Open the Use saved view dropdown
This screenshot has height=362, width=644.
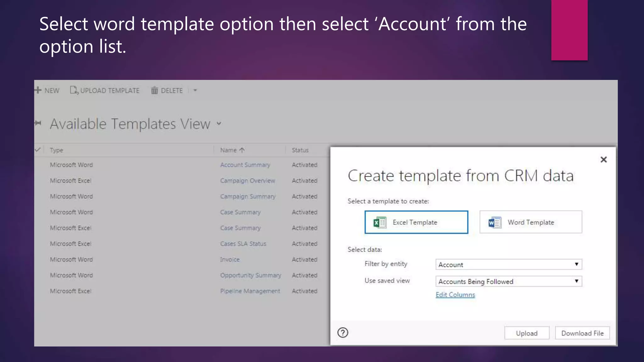(509, 281)
